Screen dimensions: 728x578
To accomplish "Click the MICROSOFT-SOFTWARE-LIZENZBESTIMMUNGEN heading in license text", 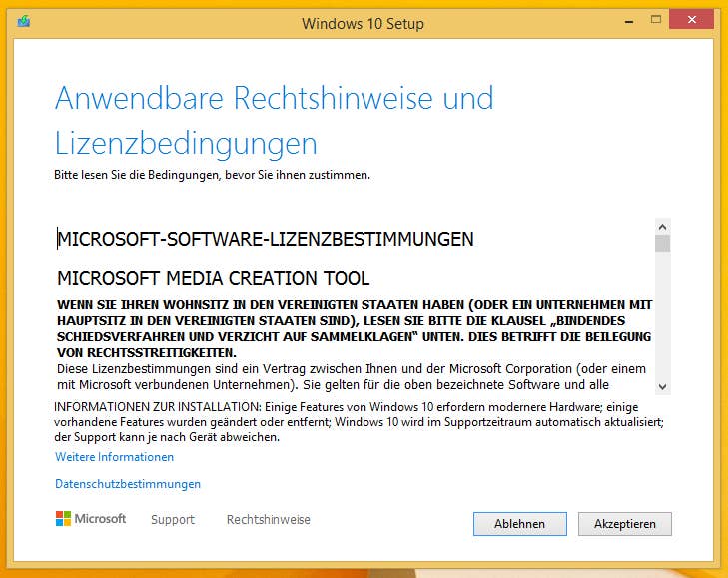I will click(266, 239).
